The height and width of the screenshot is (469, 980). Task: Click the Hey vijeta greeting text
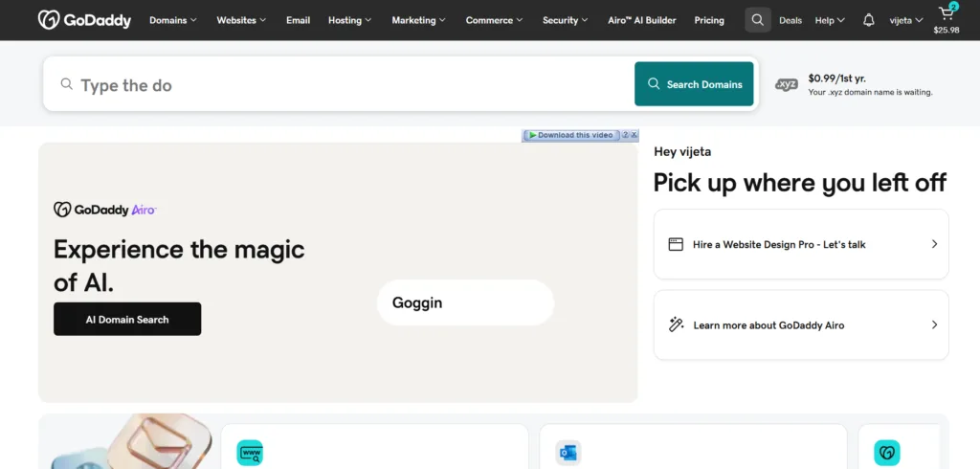coord(682,151)
